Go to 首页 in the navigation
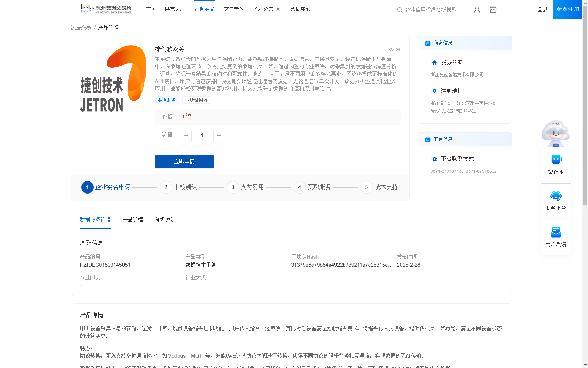The width and height of the screenshot is (588, 368). point(151,9)
